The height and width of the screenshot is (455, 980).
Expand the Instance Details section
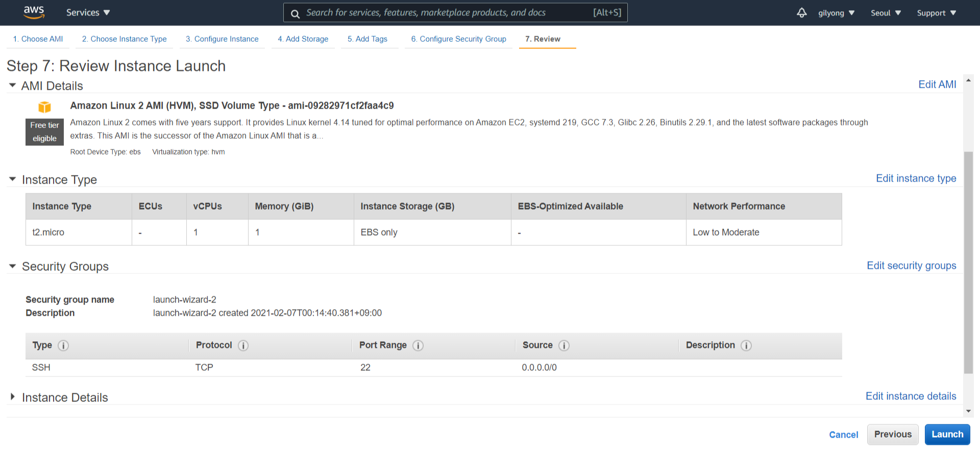pos(12,396)
